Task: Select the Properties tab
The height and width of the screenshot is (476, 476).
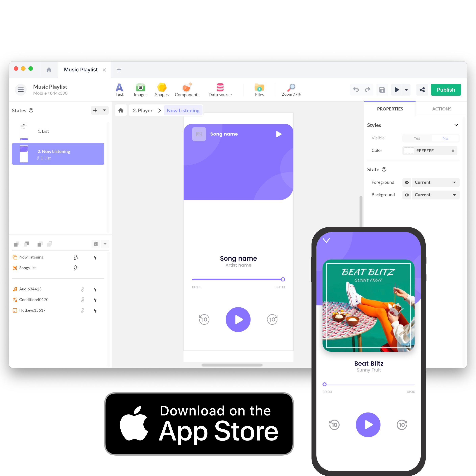Action: [390, 108]
